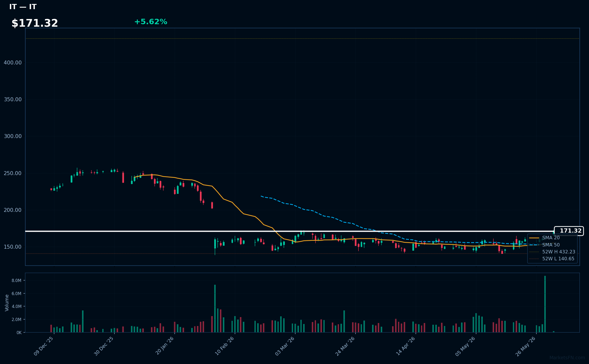The image size is (589, 364).
Task: Click the 10 Feb '26 date label
Action: 224,346
